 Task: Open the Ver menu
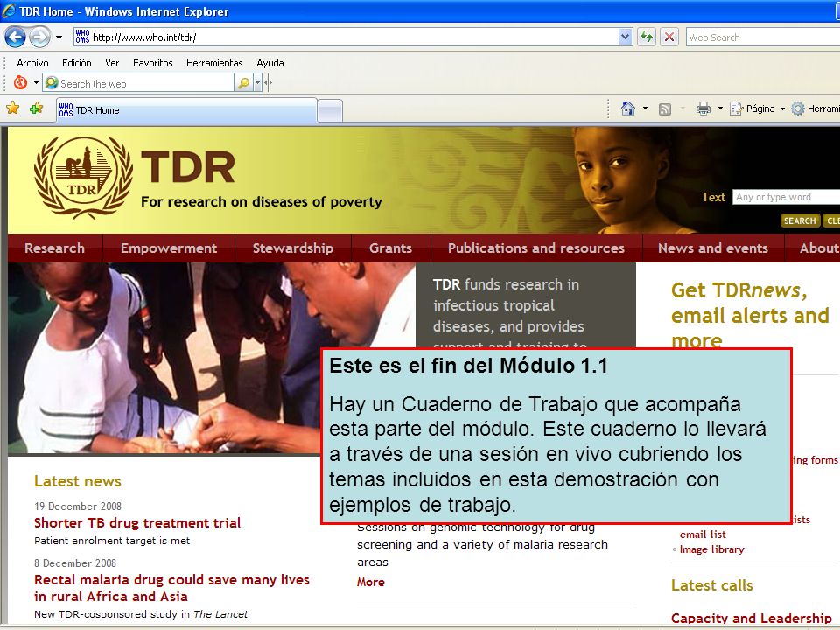113,63
